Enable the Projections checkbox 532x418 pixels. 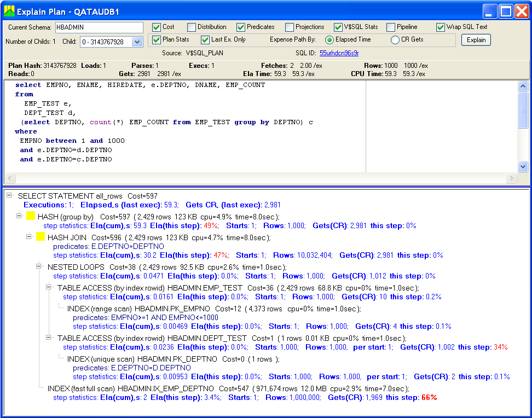290,27
